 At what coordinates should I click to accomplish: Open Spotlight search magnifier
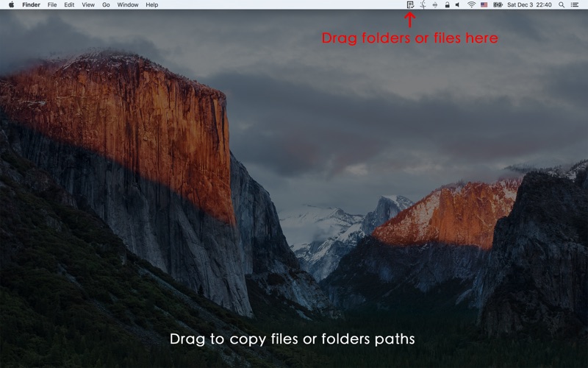(x=562, y=4)
